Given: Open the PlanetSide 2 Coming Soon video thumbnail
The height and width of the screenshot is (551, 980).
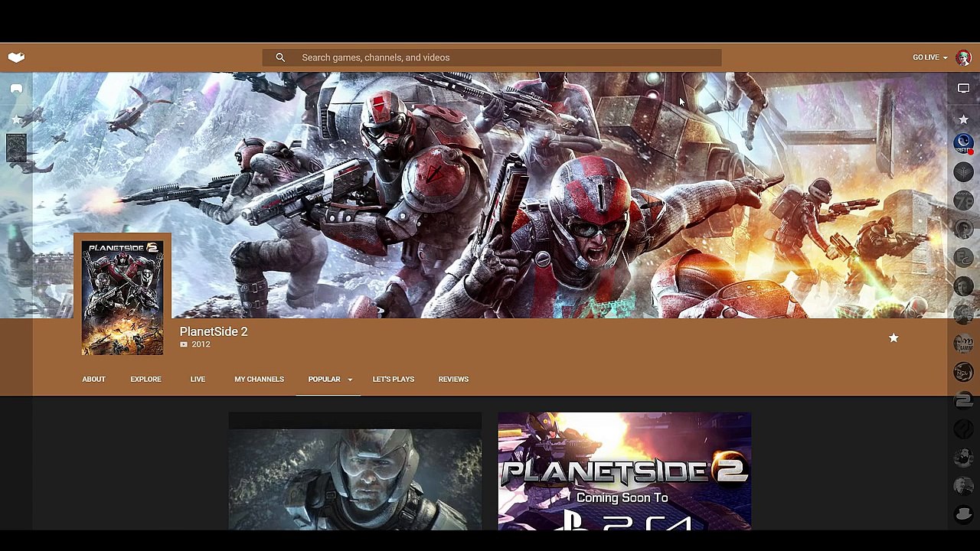Looking at the screenshot, I should point(625,471).
